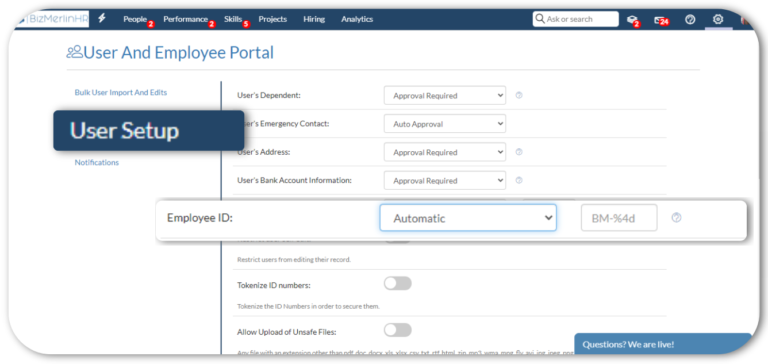768x364 pixels.
Task: Open User's Emergency Contact approval dropdown
Action: [445, 124]
